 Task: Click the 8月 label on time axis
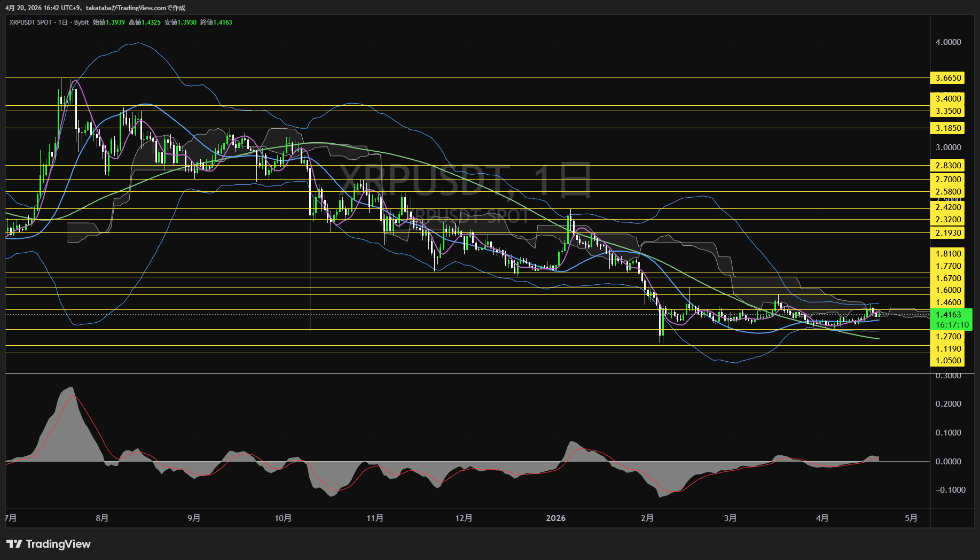coord(102,518)
